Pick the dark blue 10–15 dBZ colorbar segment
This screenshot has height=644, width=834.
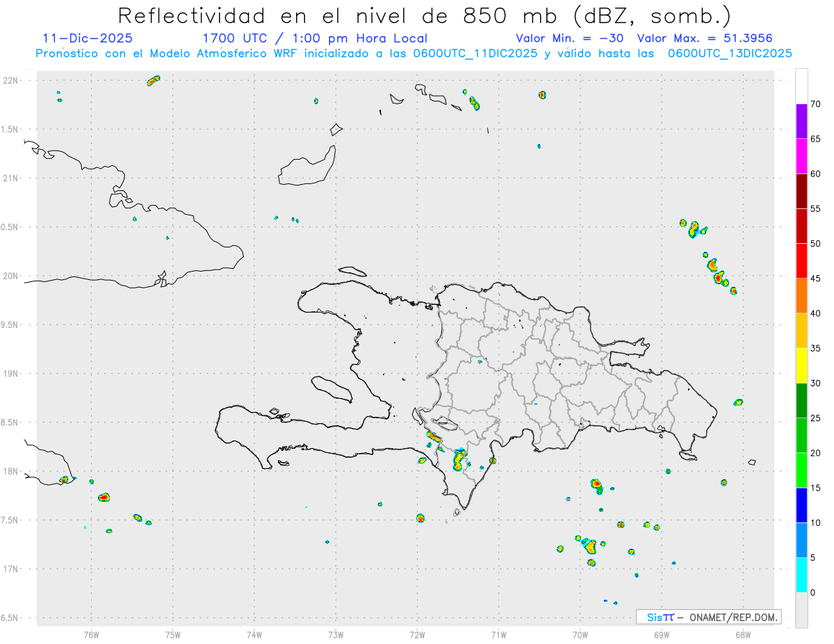coord(801,505)
